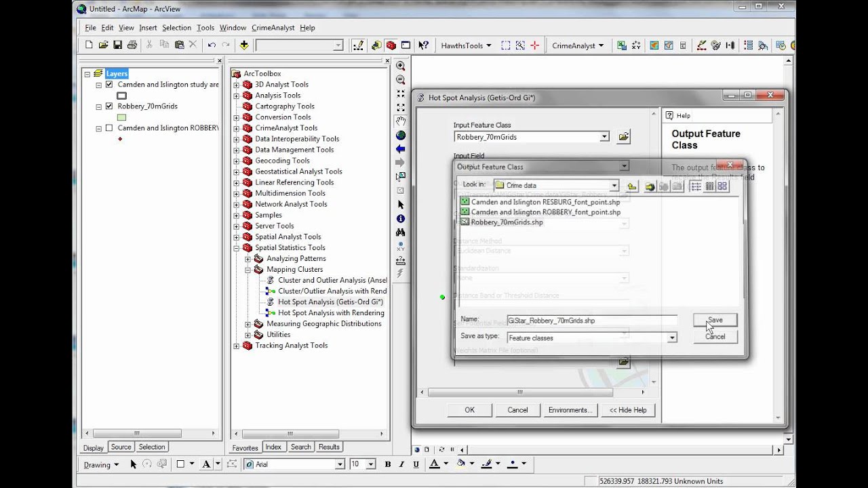Click the Save disk icon
Screen dimensions: 868x488
[x=117, y=45]
